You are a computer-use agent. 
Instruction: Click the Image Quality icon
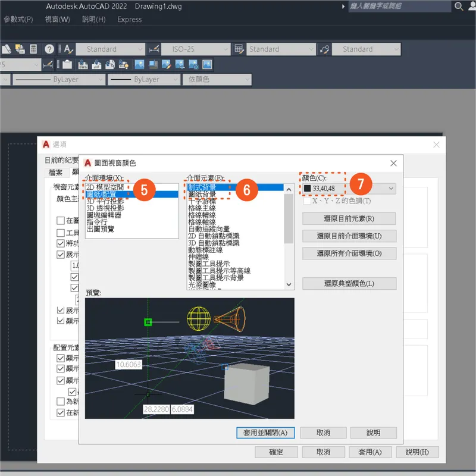(180, 64)
